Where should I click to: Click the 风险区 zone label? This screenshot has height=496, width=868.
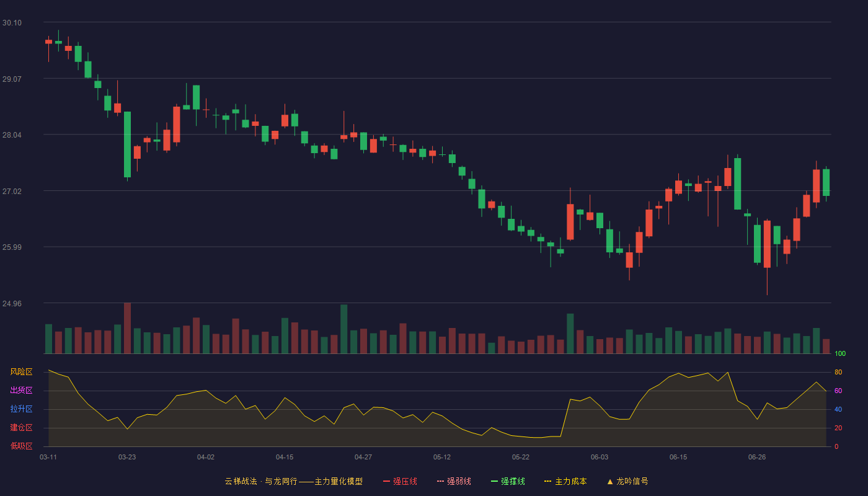point(21,372)
